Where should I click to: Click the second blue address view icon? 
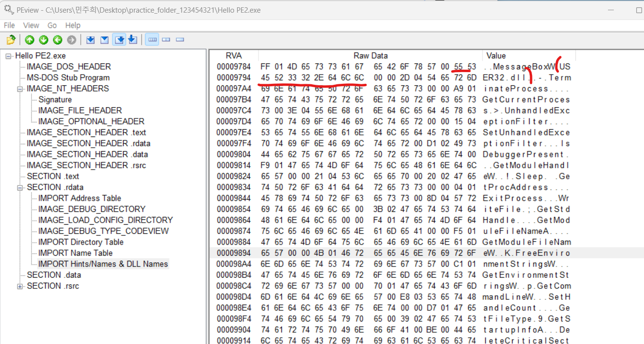click(x=104, y=40)
